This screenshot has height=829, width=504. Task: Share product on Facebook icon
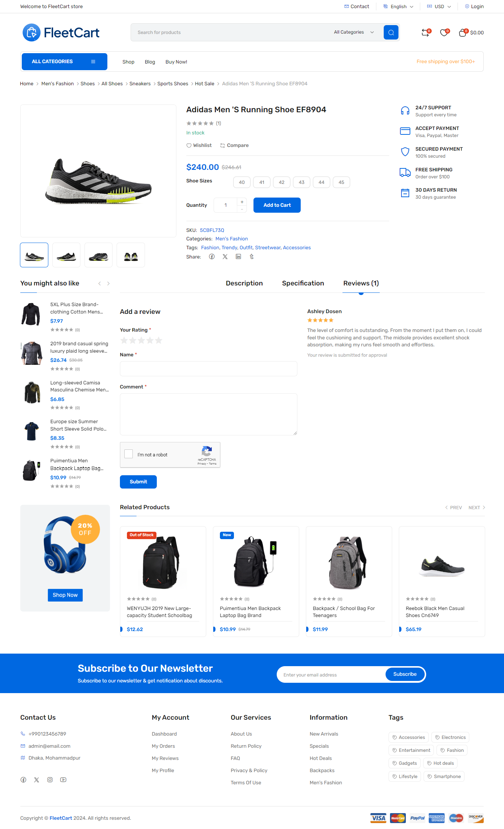click(x=212, y=257)
